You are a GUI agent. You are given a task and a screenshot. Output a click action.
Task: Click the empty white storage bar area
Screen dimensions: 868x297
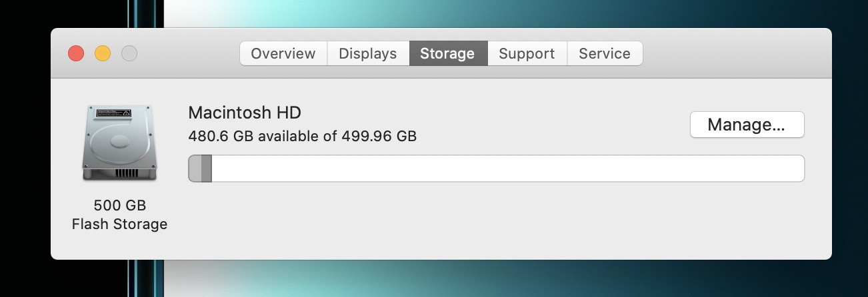(507, 168)
